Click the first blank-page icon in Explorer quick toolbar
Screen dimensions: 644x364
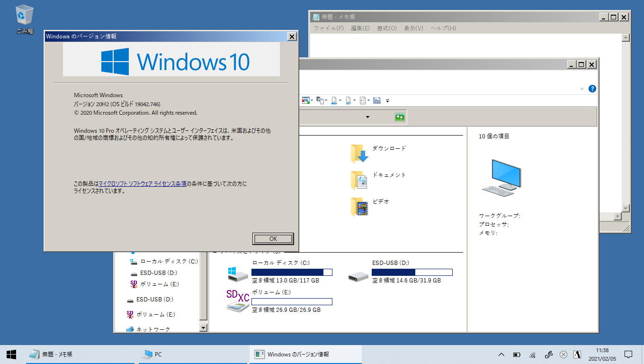coord(334,100)
